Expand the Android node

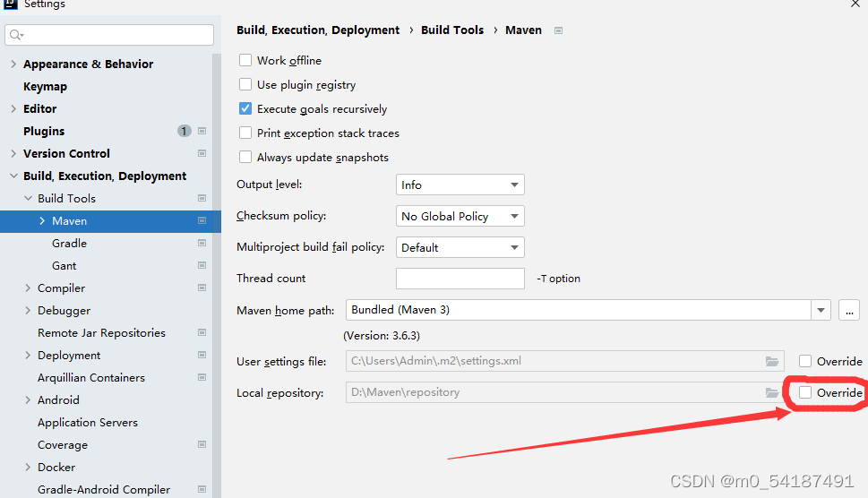point(28,400)
